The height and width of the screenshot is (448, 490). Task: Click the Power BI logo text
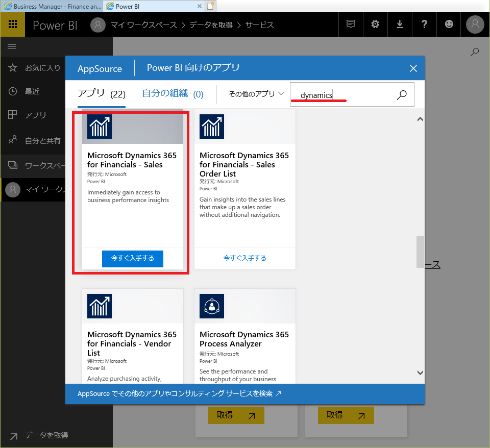point(55,26)
